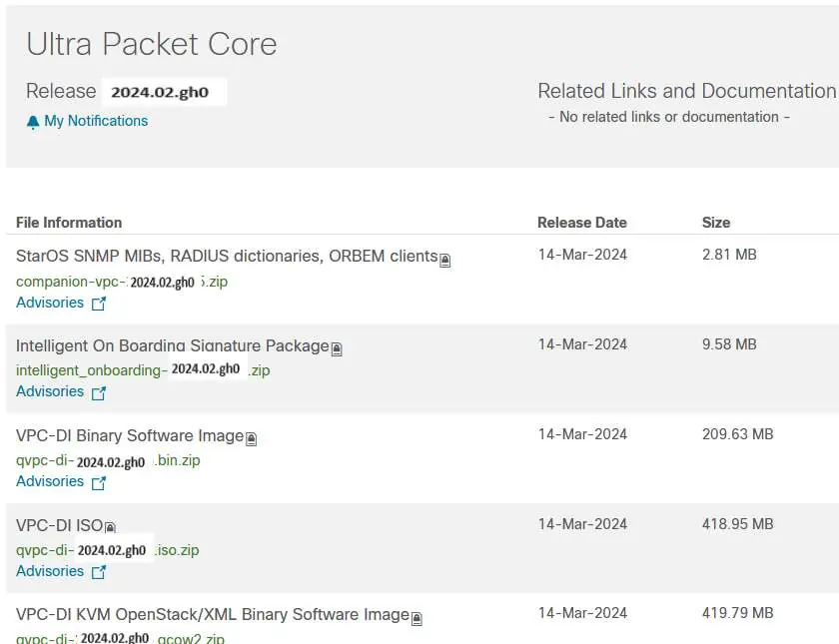This screenshot has width=839, height=644.
Task: Click the VPC-DI ISO title
Action: (x=59, y=526)
